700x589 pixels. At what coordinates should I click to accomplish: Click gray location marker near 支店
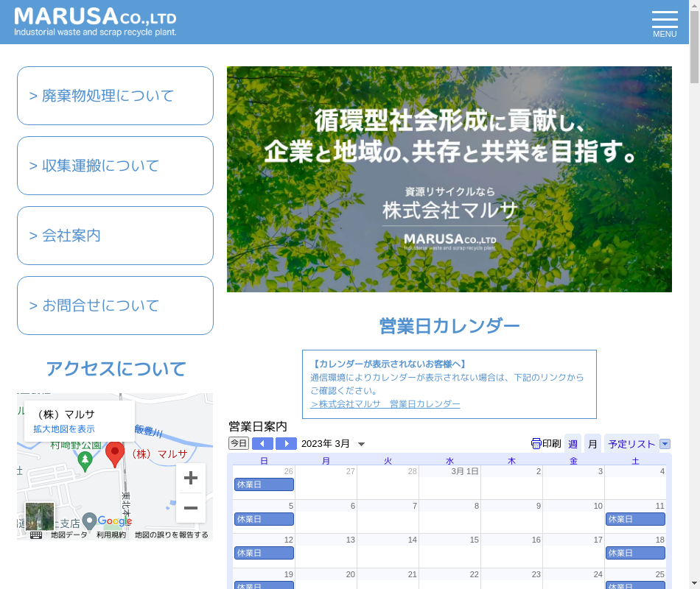(90, 521)
